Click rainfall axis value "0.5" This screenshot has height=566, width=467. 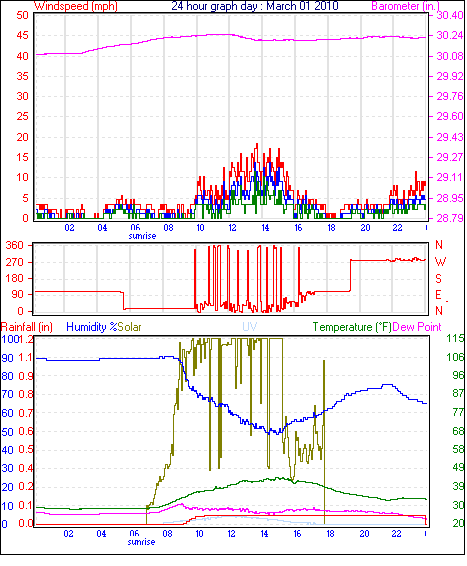click(26, 449)
